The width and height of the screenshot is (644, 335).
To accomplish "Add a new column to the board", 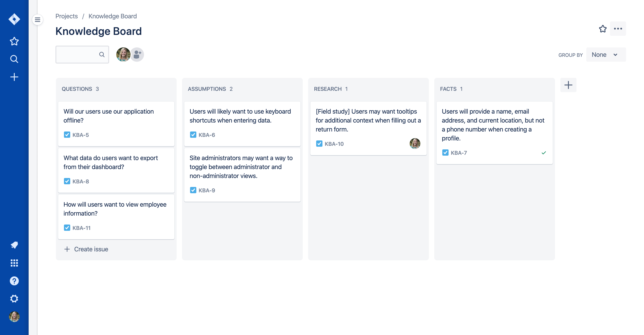I will (568, 85).
